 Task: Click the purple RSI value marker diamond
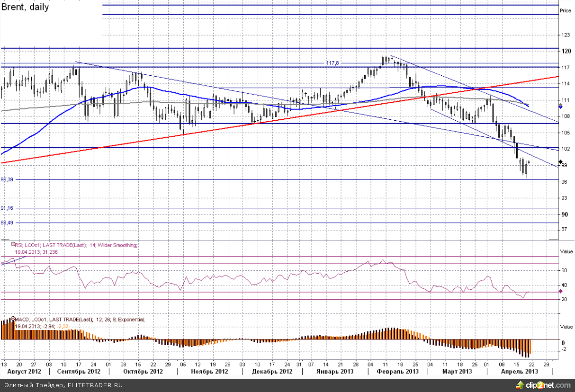(x=560, y=292)
